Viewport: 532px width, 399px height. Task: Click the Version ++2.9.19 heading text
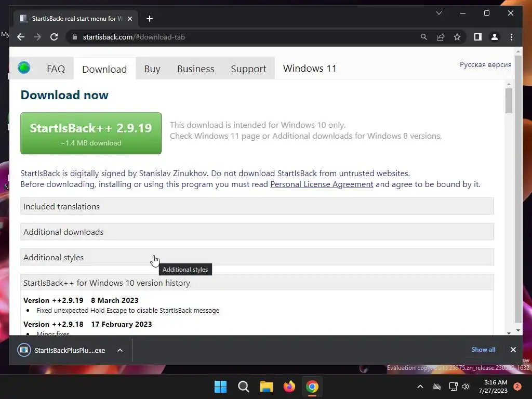point(54,300)
